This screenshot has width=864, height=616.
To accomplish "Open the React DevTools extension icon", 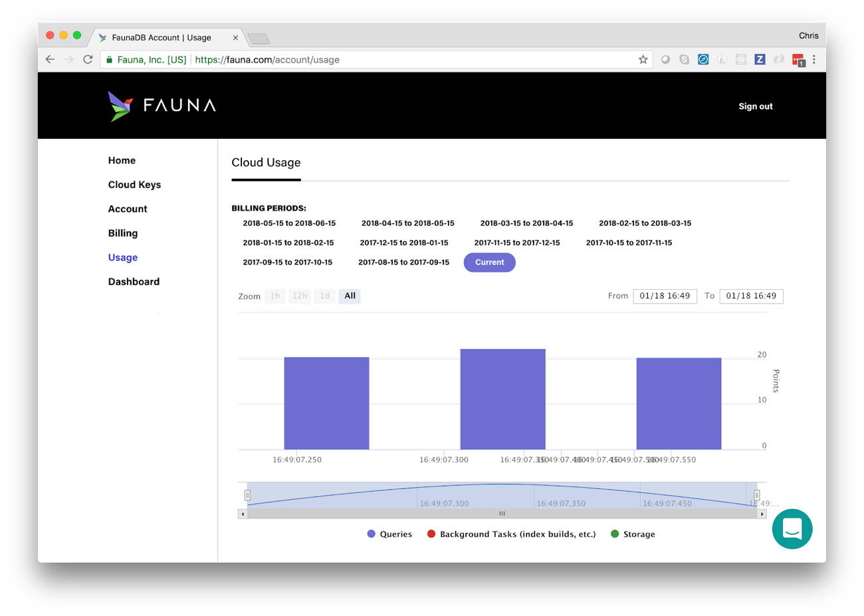I will coord(741,60).
